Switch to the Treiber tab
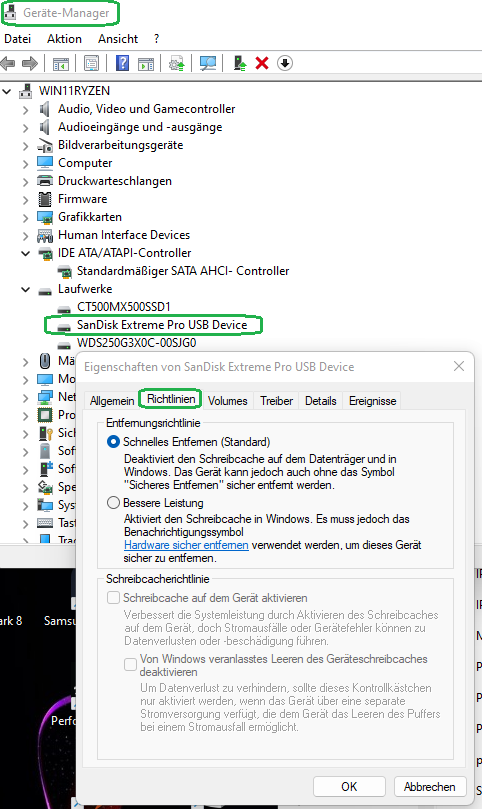Screen dimensions: 482x809 [277, 401]
